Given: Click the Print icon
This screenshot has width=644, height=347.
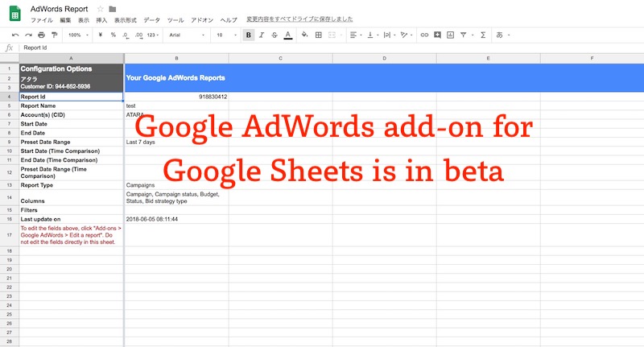Looking at the screenshot, I should click(42, 35).
